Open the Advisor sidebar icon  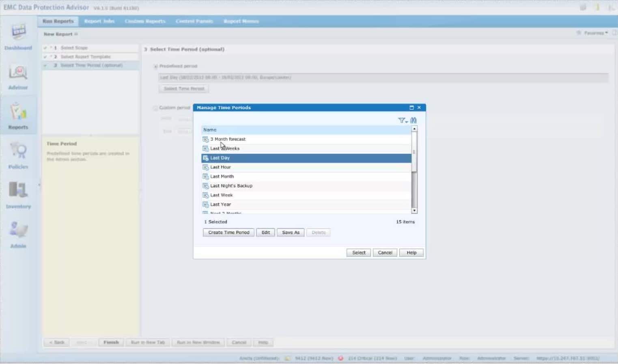[18, 72]
